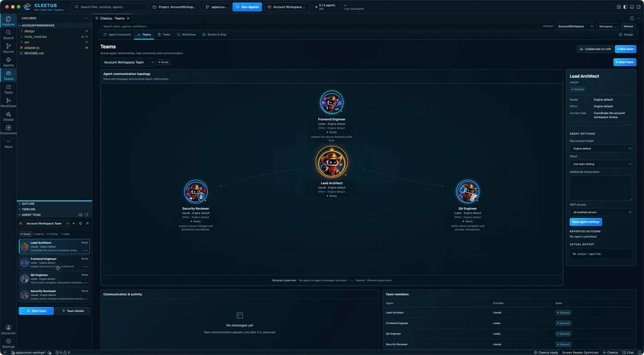Split the editor with the split icon
This screenshot has height=355, width=644.
click(632, 18)
